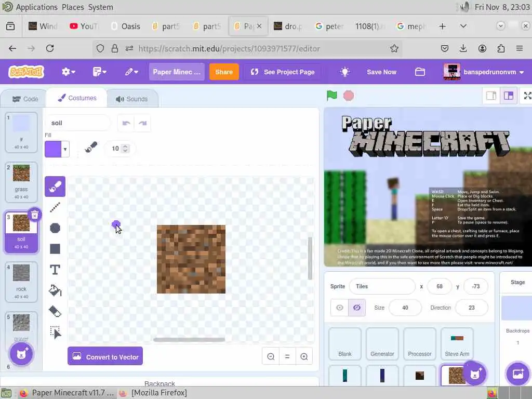Click the green flag to start project
The width and height of the screenshot is (532, 399).
click(332, 96)
